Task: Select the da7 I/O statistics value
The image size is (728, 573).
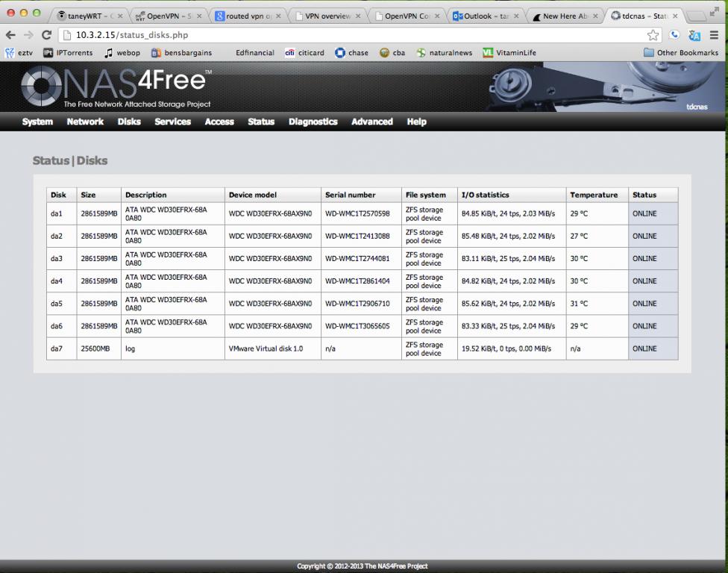Action: pyautogui.click(x=506, y=348)
